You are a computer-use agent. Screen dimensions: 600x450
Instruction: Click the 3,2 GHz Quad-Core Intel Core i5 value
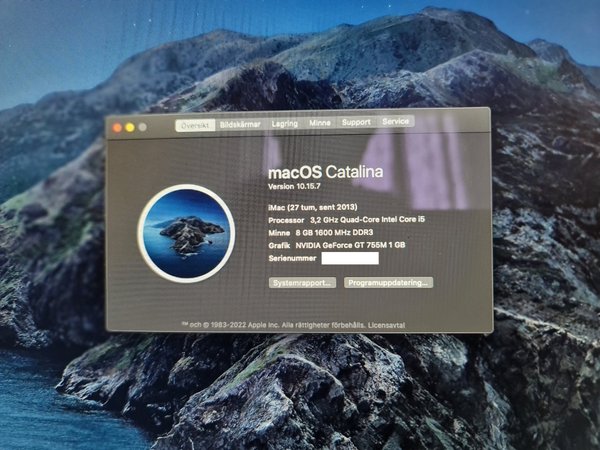tap(367, 220)
